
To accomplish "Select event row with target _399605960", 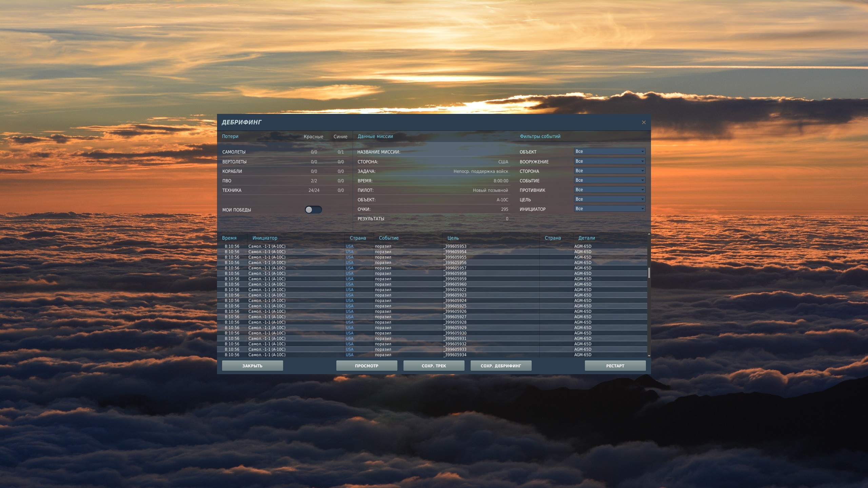I will 432,284.
